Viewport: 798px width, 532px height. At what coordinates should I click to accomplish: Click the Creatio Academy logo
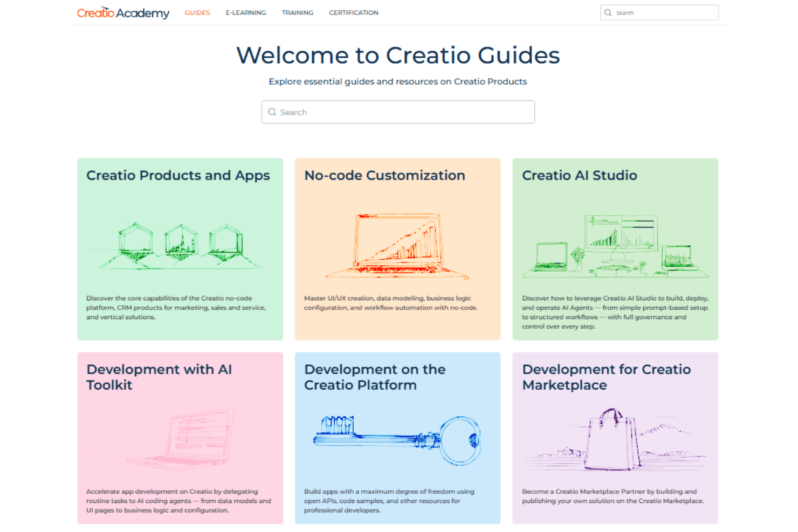pos(123,12)
